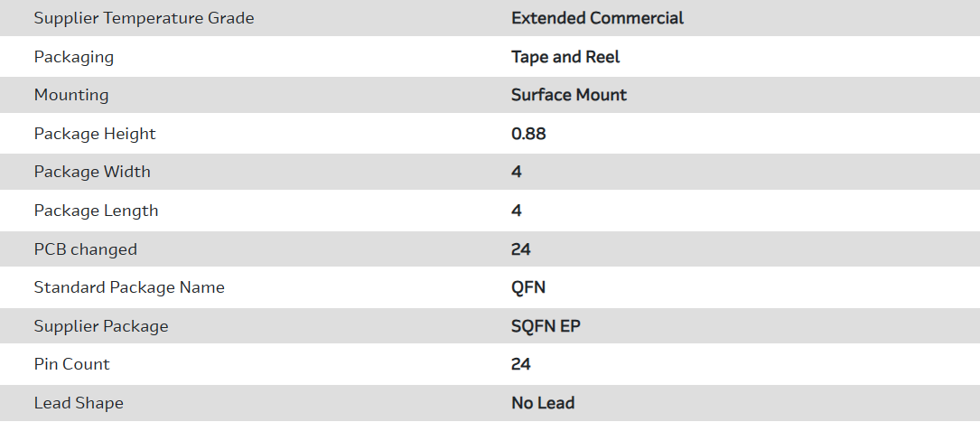Screen dimensions: 980x422
Task: Select the Extended Commercial value
Action: [597, 18]
